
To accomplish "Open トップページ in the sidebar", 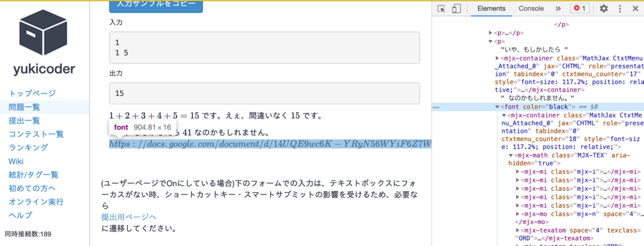I will click(x=32, y=93).
